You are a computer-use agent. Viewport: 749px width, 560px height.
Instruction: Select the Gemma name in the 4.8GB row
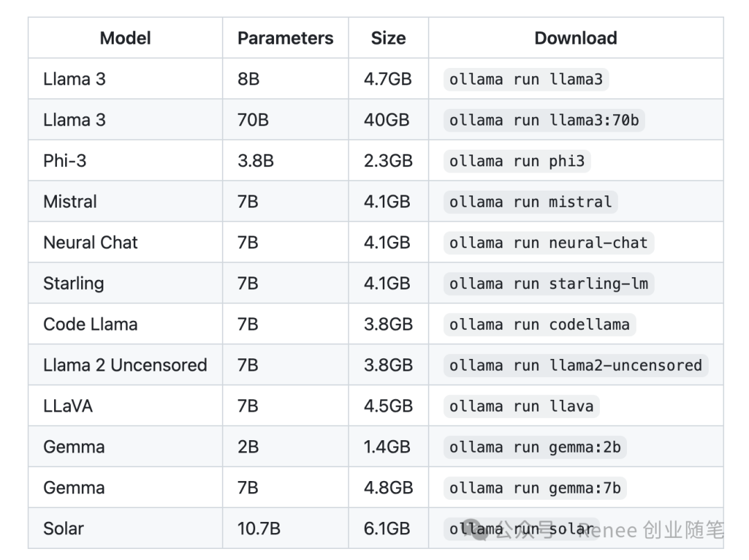coord(74,487)
